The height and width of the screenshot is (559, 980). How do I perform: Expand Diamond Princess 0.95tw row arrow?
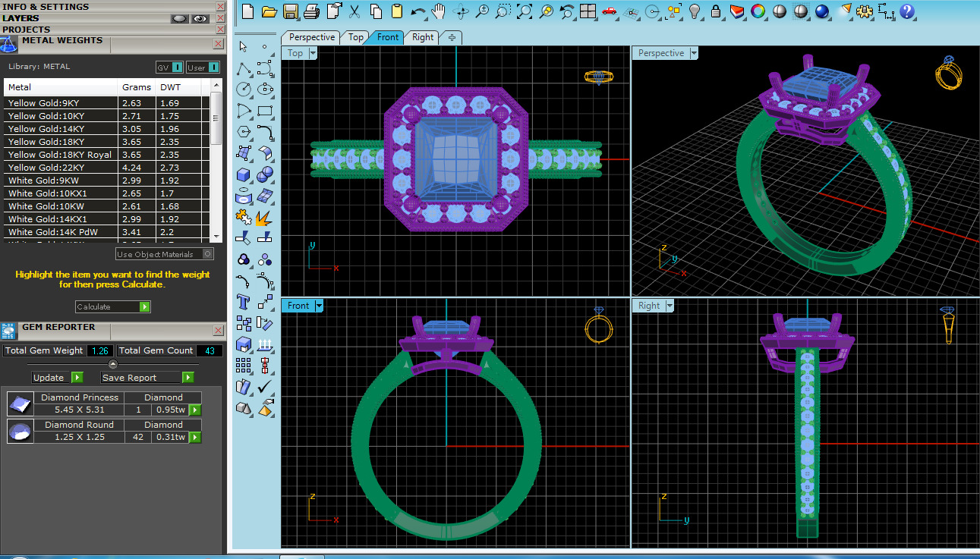tap(195, 410)
